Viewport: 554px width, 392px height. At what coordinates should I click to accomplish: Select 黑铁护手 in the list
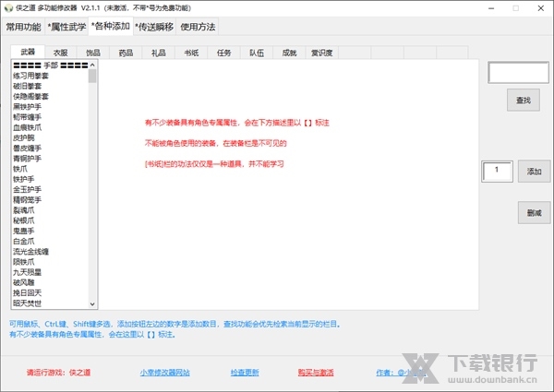[50, 107]
